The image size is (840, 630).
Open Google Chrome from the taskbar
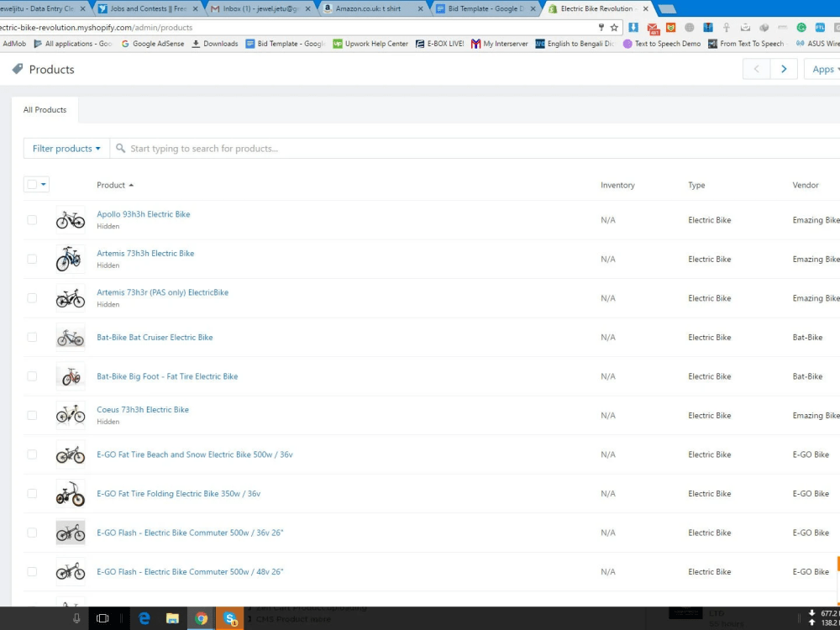point(201,619)
